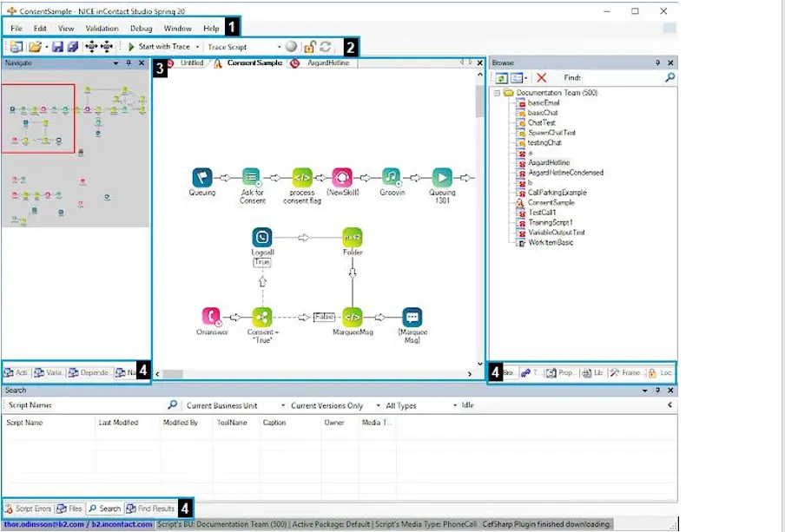Click into the Browse Find field
The image size is (785, 532).
pos(623,78)
